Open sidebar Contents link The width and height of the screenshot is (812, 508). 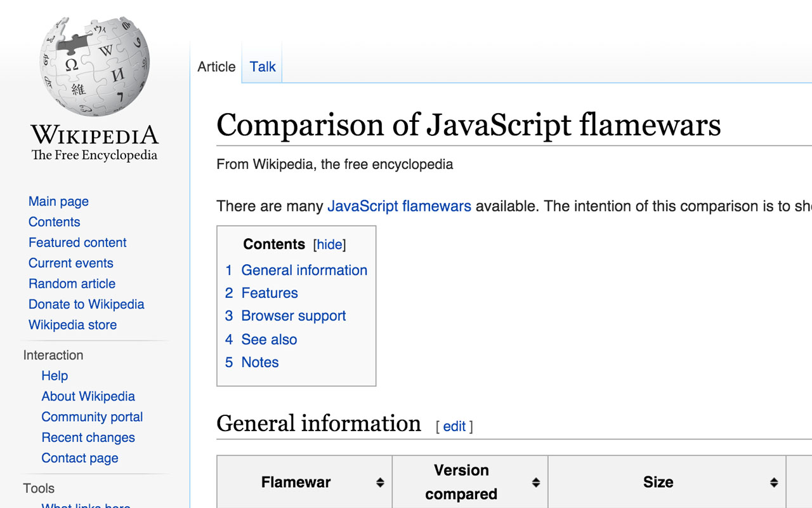[x=55, y=222]
